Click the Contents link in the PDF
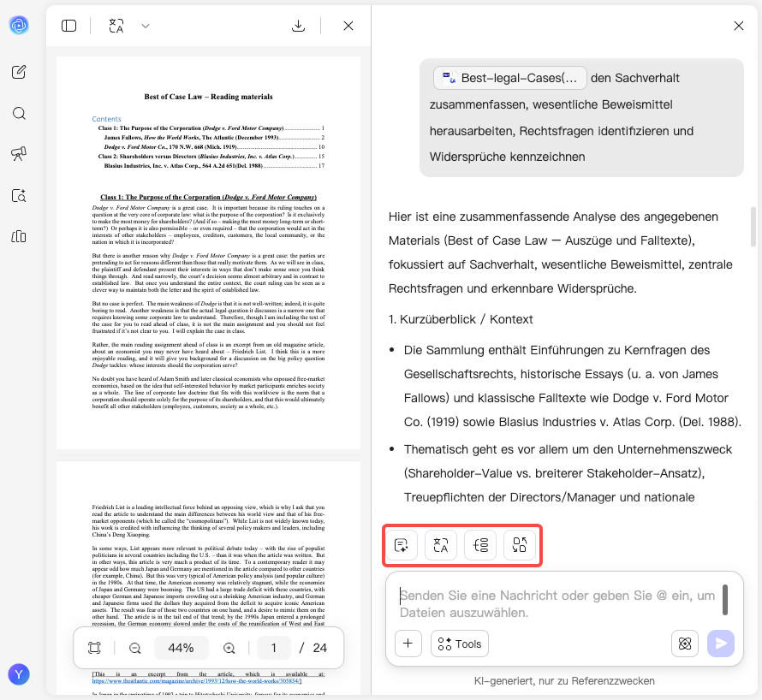Screen dimensions: 762x700 (x=106, y=119)
